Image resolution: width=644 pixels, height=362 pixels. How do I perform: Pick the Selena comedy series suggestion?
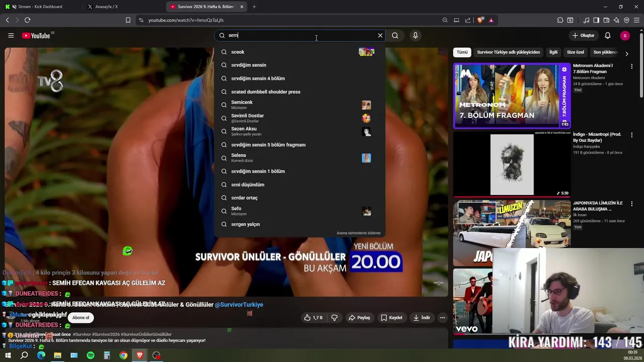click(299, 158)
